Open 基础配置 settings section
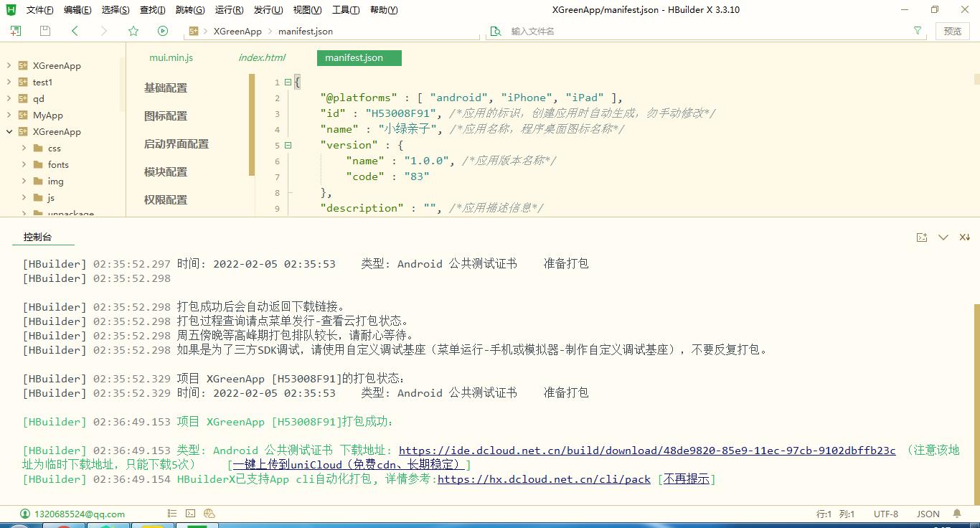 (166, 88)
